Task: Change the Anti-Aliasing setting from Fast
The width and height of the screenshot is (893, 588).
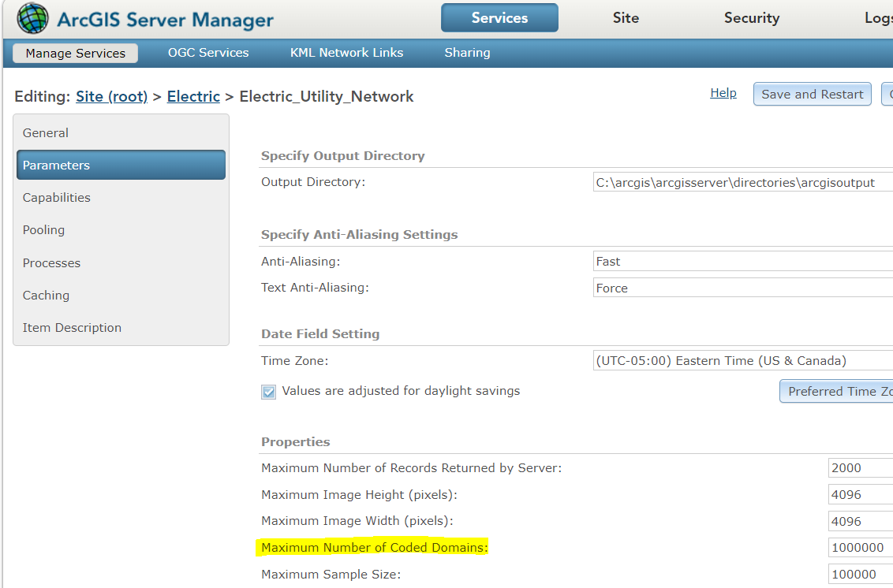Action: click(x=742, y=261)
